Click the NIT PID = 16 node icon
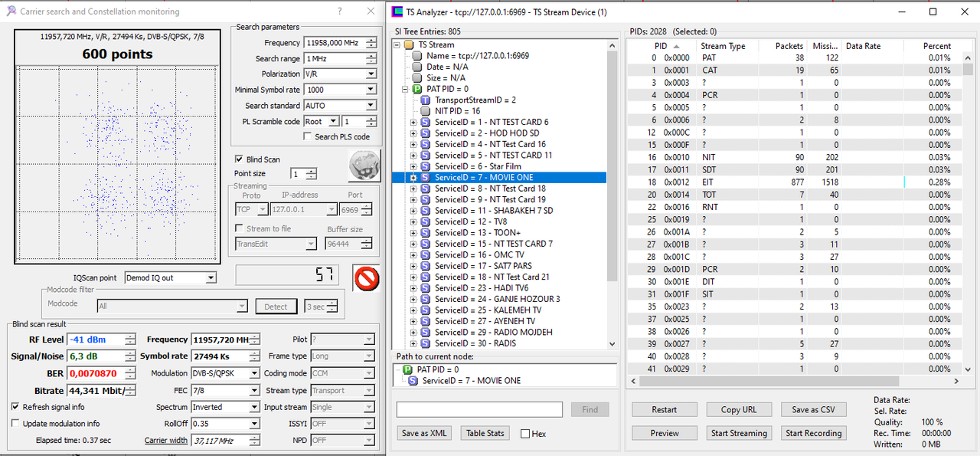The width and height of the screenshot is (980, 456). point(425,111)
